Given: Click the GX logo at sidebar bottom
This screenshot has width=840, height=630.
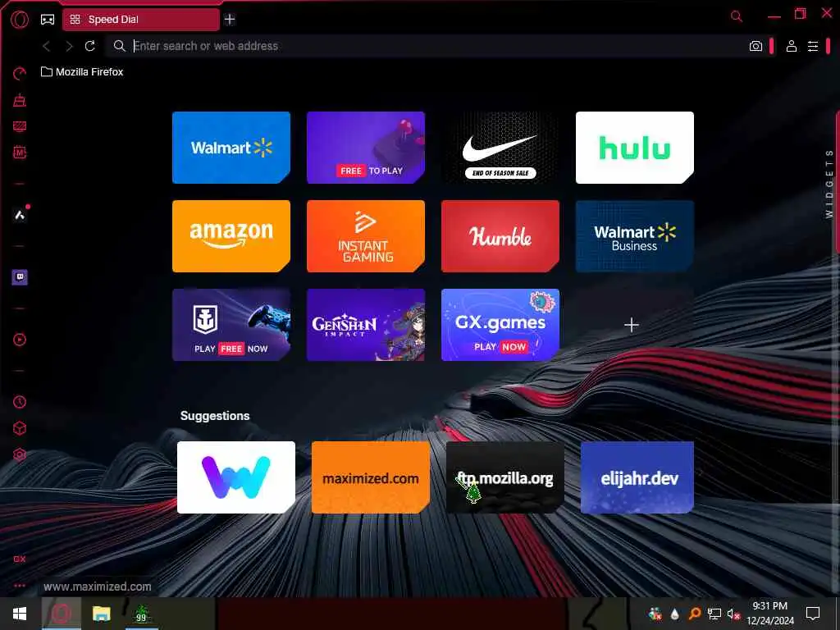Looking at the screenshot, I should (20, 559).
